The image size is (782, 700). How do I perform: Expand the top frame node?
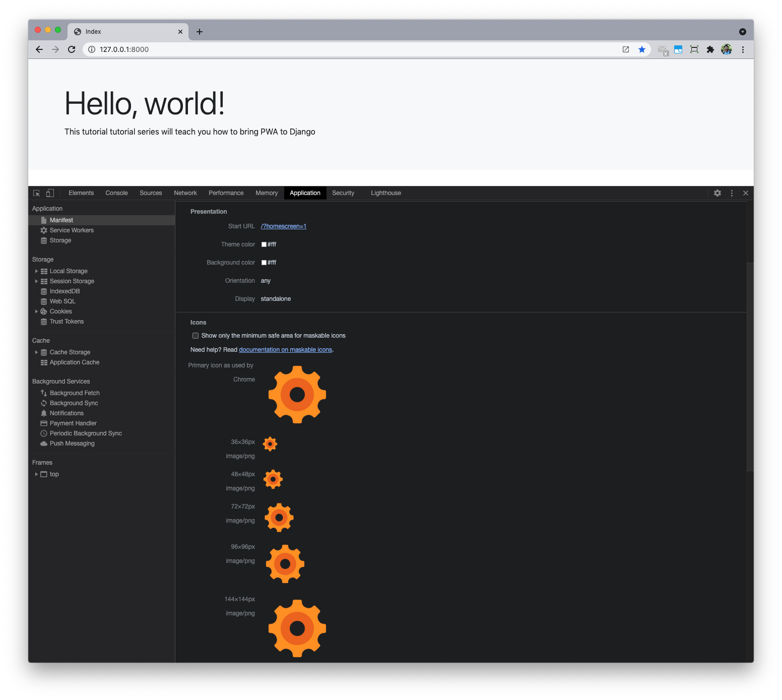pyautogui.click(x=36, y=474)
